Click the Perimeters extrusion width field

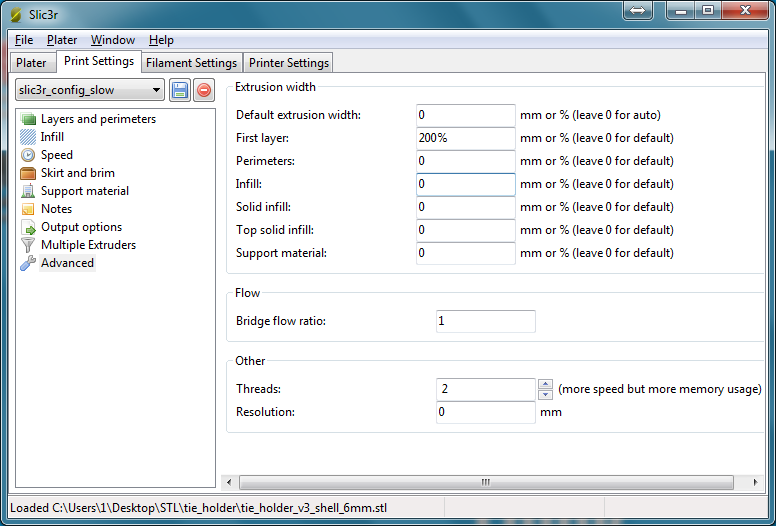[x=466, y=161]
